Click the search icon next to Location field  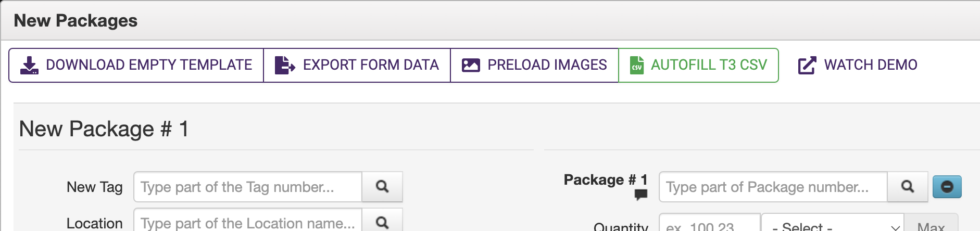[x=382, y=223]
